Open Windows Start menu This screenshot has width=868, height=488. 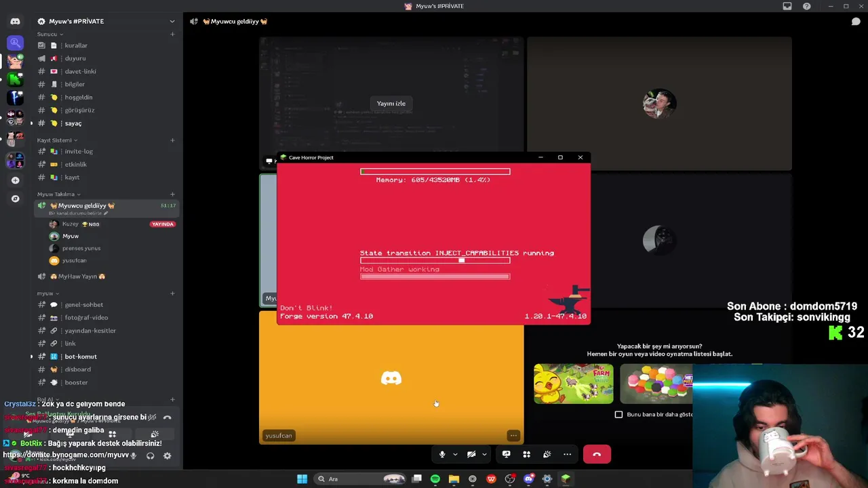coord(302,479)
